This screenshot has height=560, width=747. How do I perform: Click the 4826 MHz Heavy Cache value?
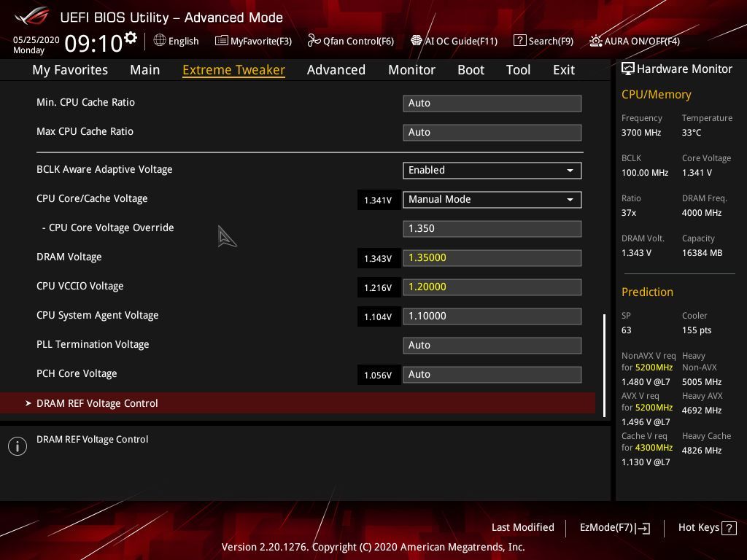(x=702, y=451)
